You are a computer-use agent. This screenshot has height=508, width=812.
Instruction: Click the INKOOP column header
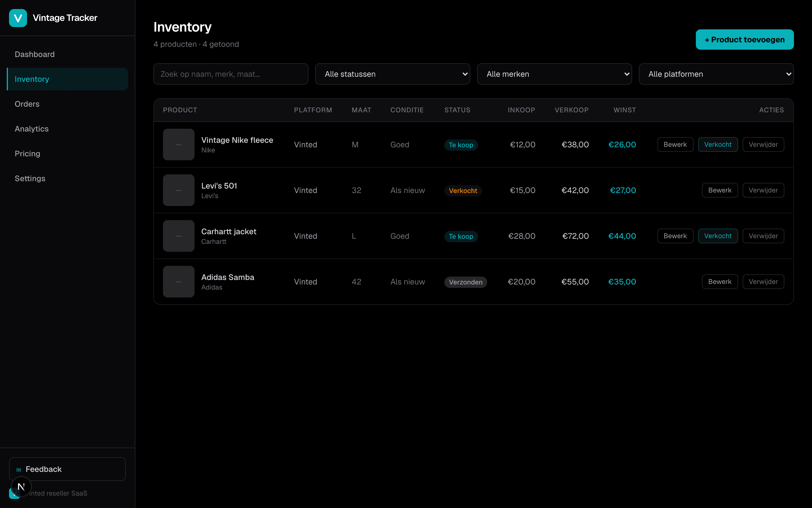[x=521, y=110]
